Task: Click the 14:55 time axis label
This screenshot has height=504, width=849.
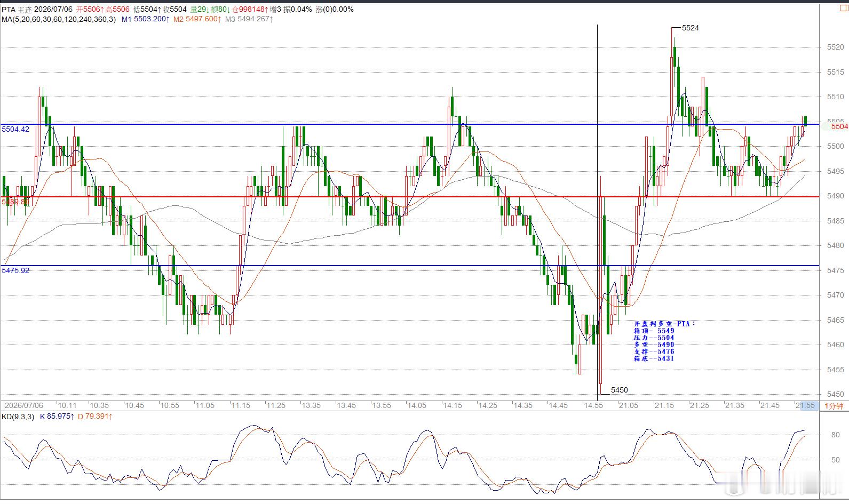Action: pos(593,405)
